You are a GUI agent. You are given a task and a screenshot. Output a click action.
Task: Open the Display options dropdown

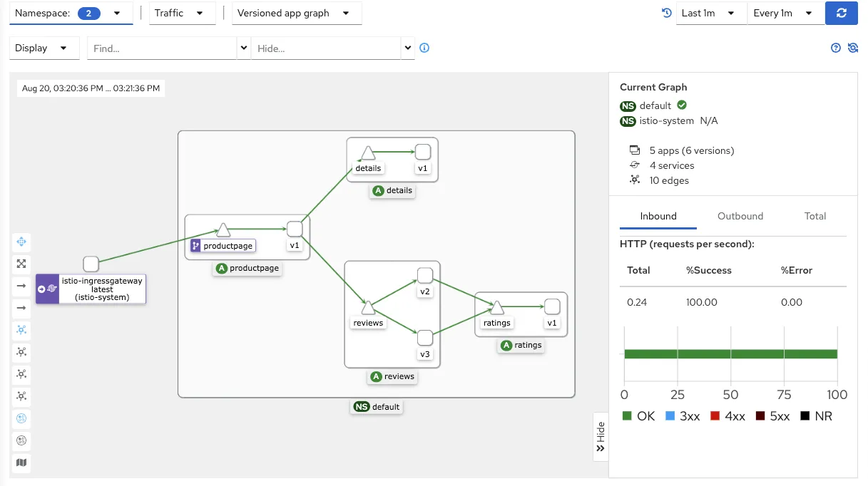click(x=44, y=48)
